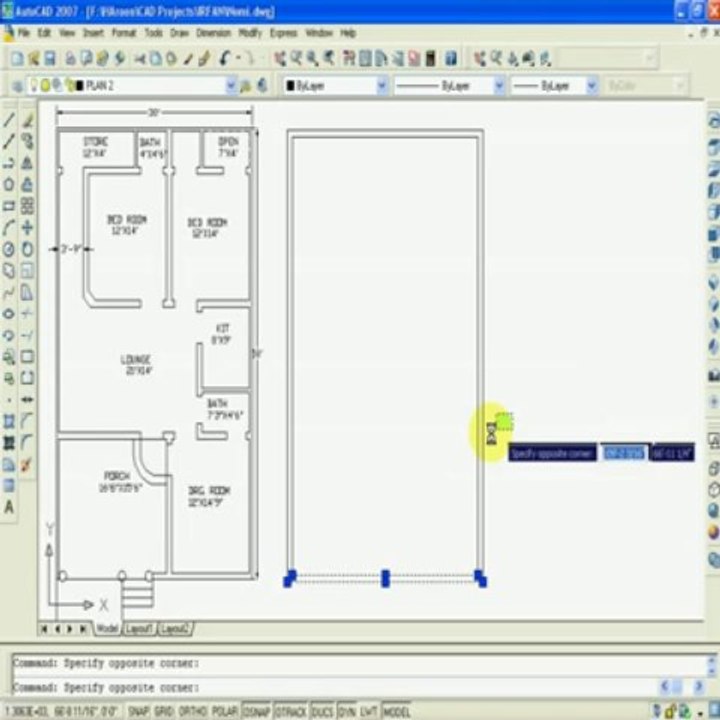Viewport: 720px width, 720px height.
Task: Open the ByLayer lineweight dropdown
Action: 591,85
